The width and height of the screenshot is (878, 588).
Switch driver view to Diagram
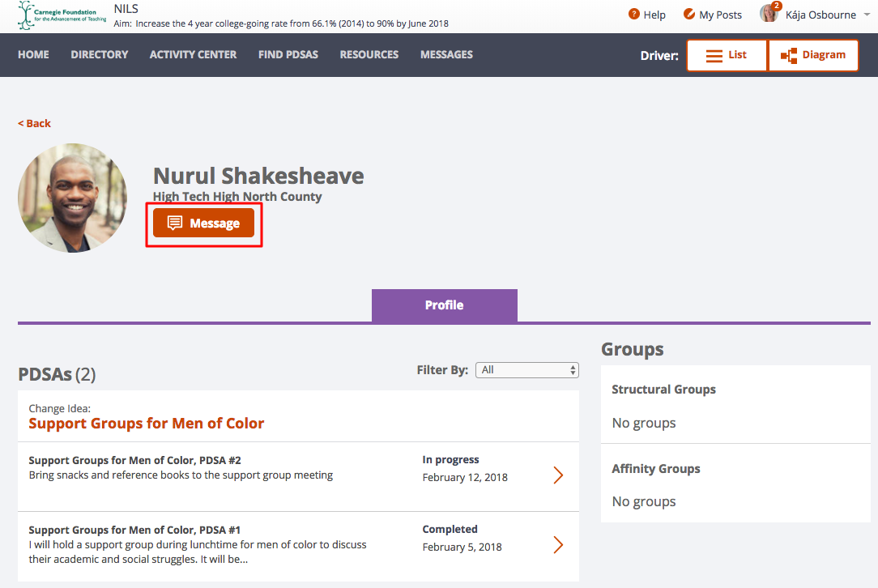813,55
